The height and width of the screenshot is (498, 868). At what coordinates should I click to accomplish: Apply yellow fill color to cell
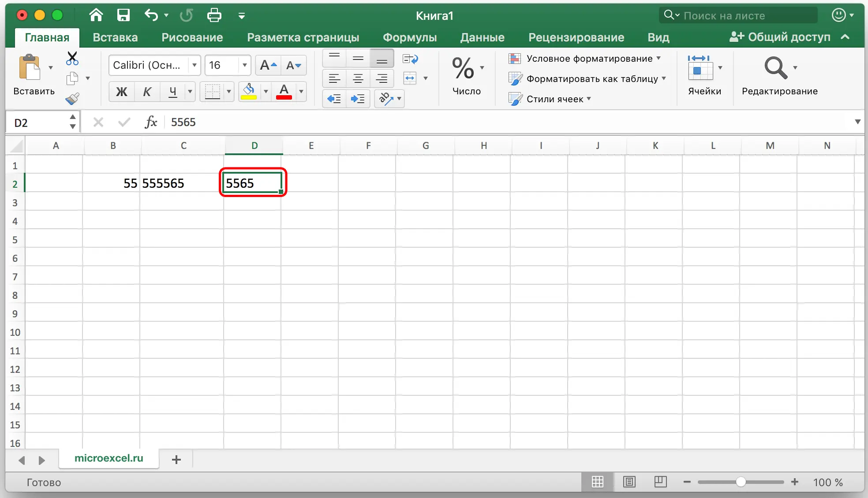tap(249, 92)
